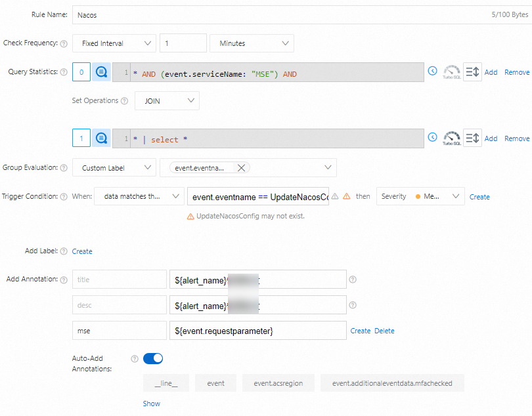
Task: Open Custom Label group evaluation dropdown
Action: tap(114, 168)
